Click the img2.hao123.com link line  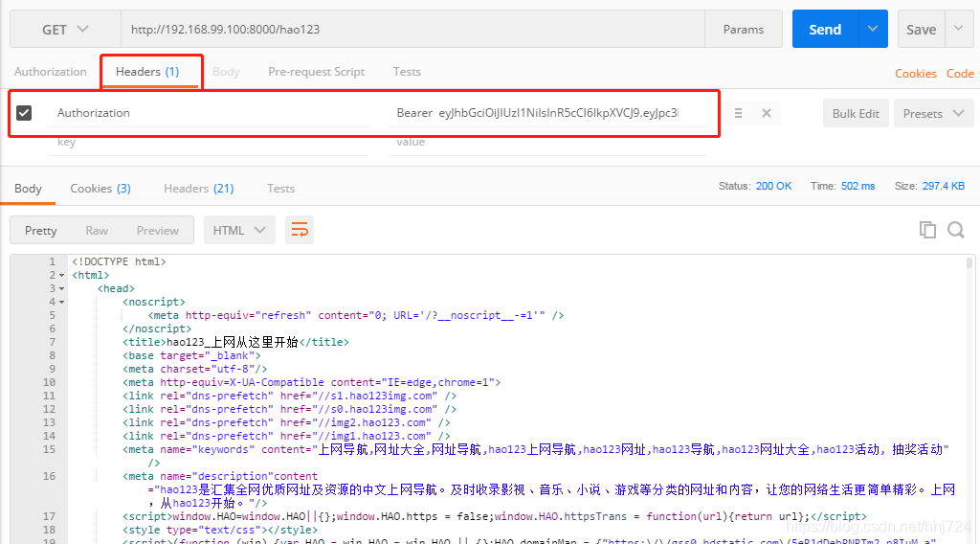point(286,423)
